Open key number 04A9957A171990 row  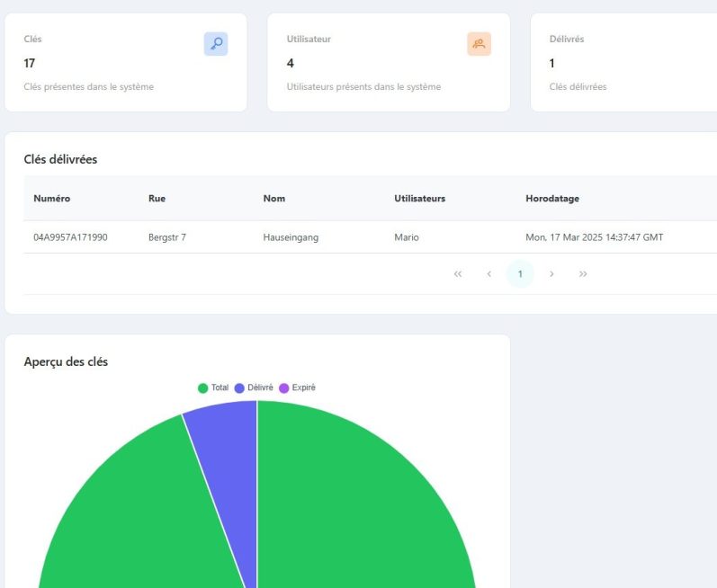click(x=70, y=237)
